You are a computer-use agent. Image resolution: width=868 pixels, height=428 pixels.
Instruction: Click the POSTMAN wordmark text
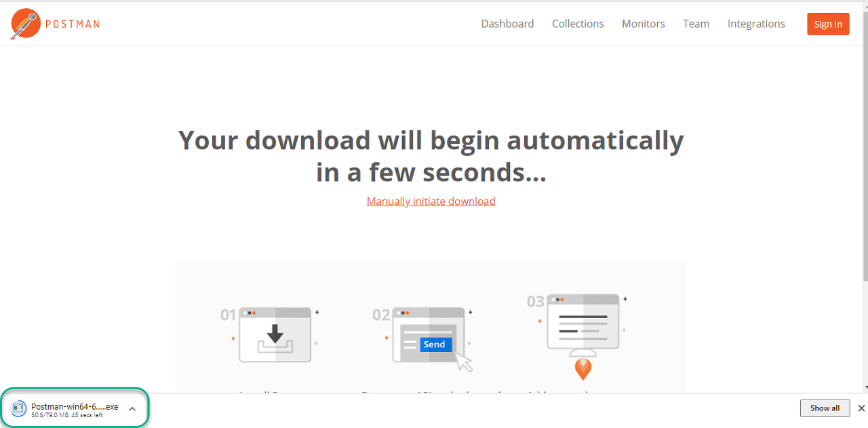[72, 24]
